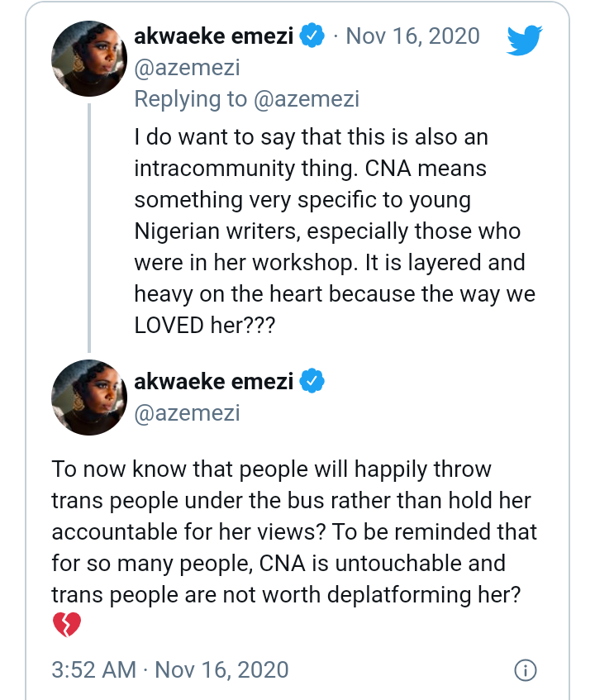Click the "LOVED her???" line

click(x=205, y=325)
